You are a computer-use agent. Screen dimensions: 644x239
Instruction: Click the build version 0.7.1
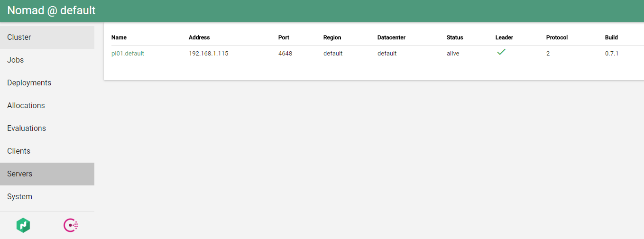pyautogui.click(x=612, y=54)
